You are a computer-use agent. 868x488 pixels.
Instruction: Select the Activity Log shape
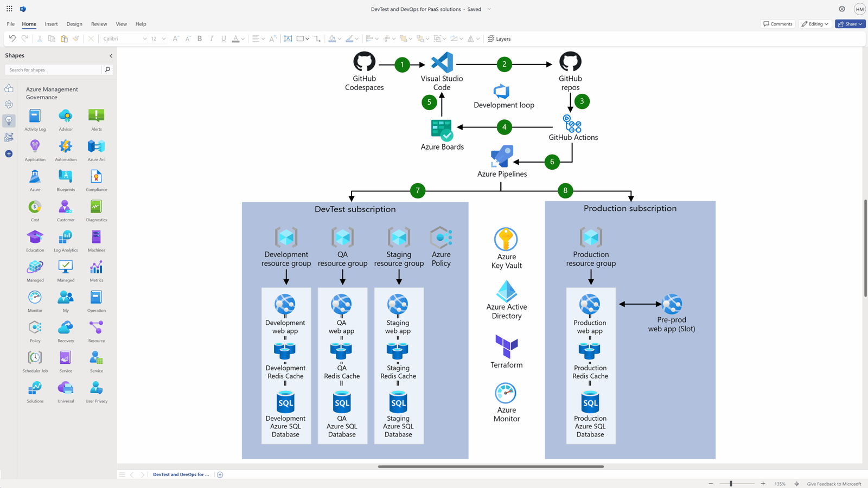click(x=35, y=115)
